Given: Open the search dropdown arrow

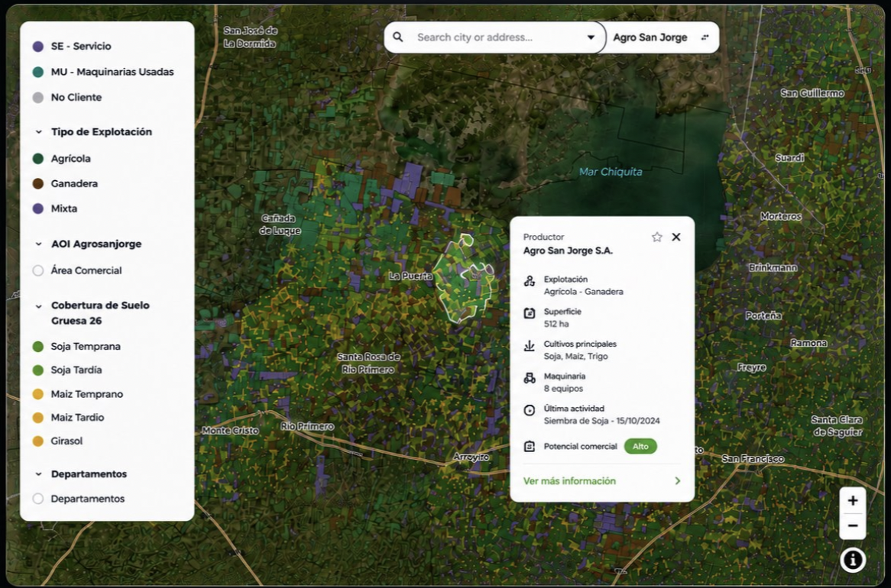Looking at the screenshot, I should pyautogui.click(x=591, y=37).
